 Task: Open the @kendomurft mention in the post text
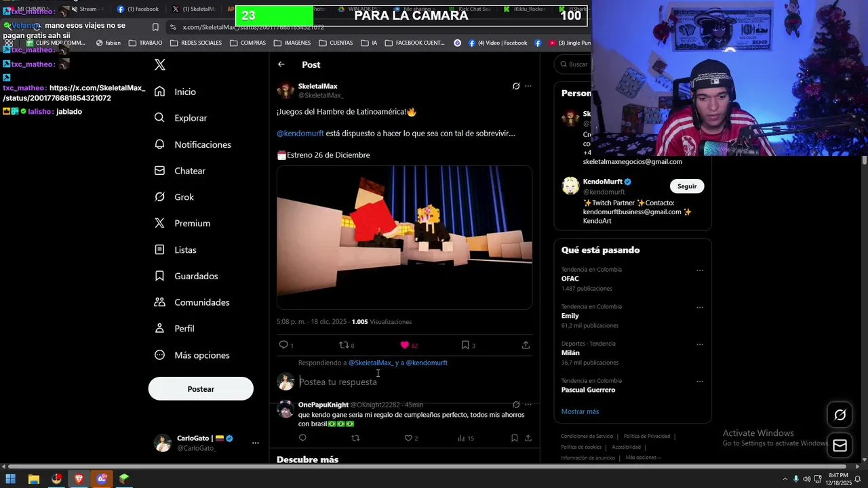tap(300, 134)
